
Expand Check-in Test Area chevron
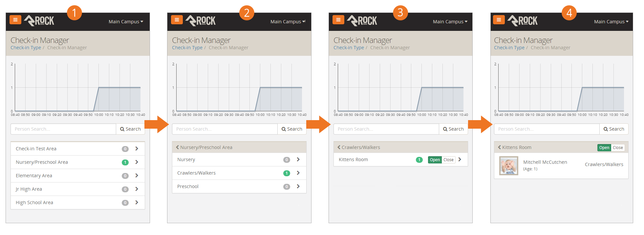(137, 149)
